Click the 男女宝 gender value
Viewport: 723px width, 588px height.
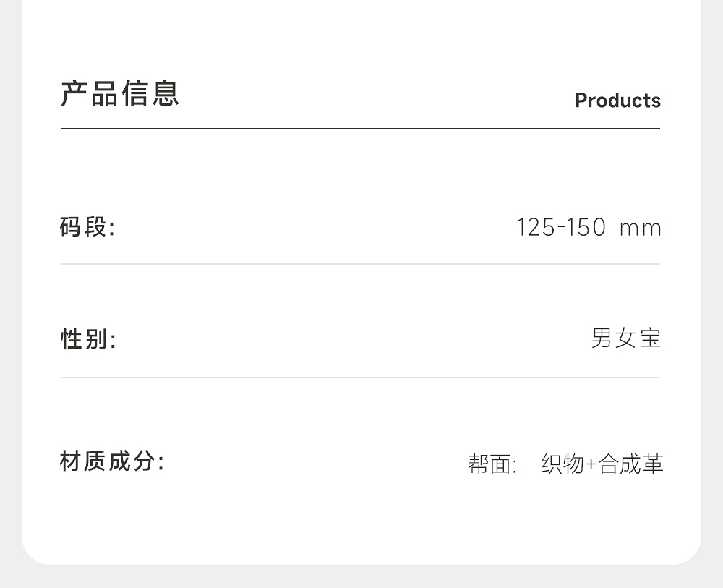626,338
